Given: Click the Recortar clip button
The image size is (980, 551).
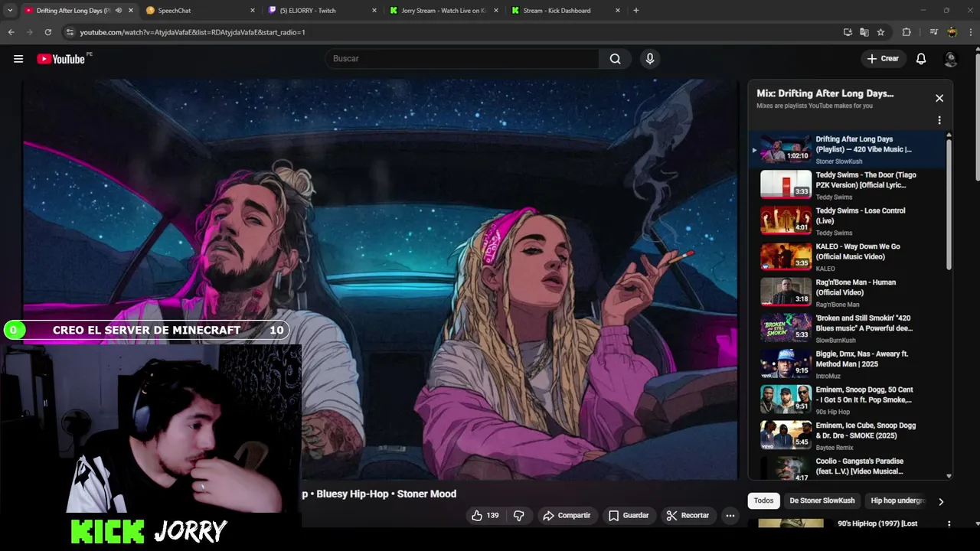Looking at the screenshot, I should point(688,516).
